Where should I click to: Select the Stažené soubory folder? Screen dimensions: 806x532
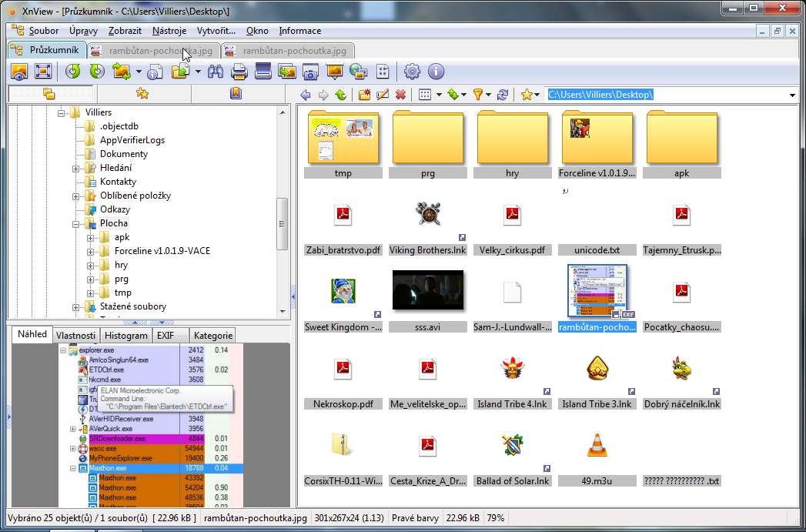tap(132, 306)
